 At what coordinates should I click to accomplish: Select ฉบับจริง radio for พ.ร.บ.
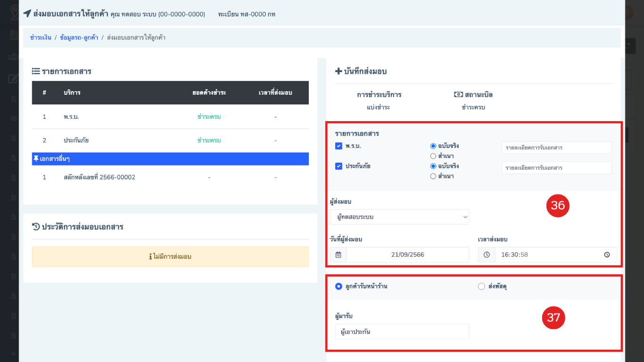433,146
